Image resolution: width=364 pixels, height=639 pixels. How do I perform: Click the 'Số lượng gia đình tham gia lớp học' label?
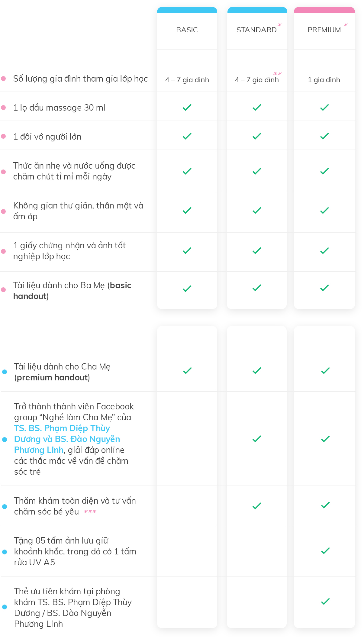(80, 79)
